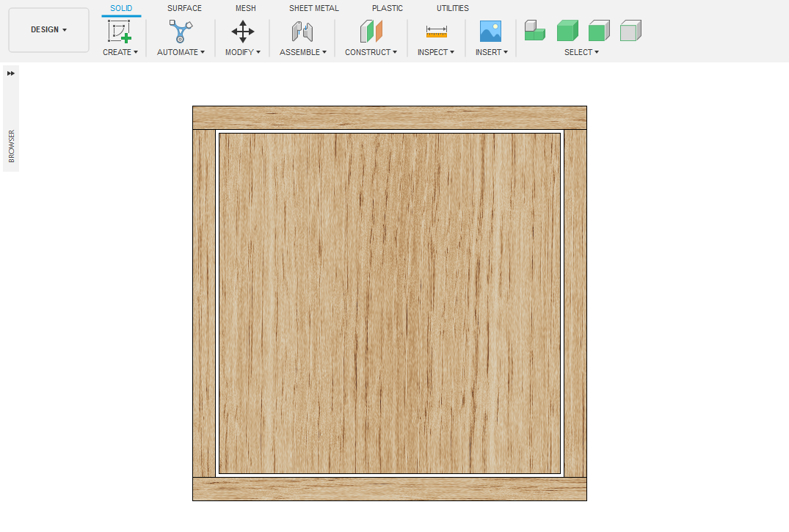Image resolution: width=789 pixels, height=532 pixels.
Task: Open the DESIGN workspace dropdown
Action: click(48, 30)
